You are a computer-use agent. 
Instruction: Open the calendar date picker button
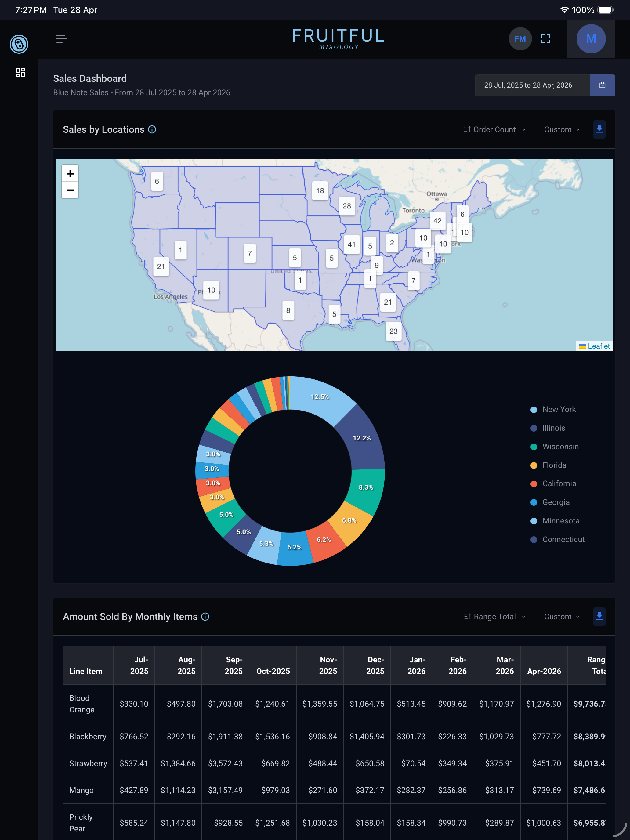pyautogui.click(x=602, y=85)
